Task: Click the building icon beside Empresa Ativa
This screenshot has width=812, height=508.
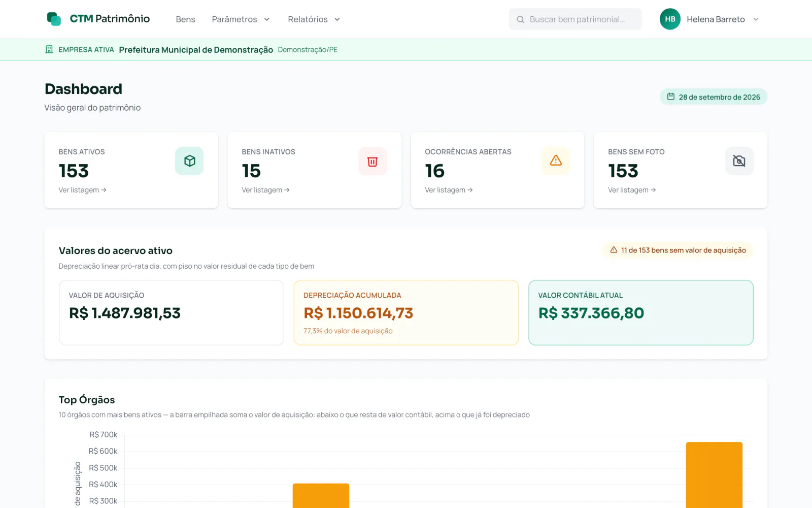Action: [x=49, y=49]
